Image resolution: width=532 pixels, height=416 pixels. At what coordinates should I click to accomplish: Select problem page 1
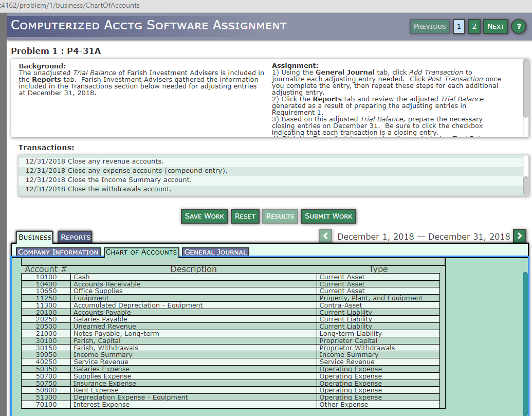coord(458,26)
